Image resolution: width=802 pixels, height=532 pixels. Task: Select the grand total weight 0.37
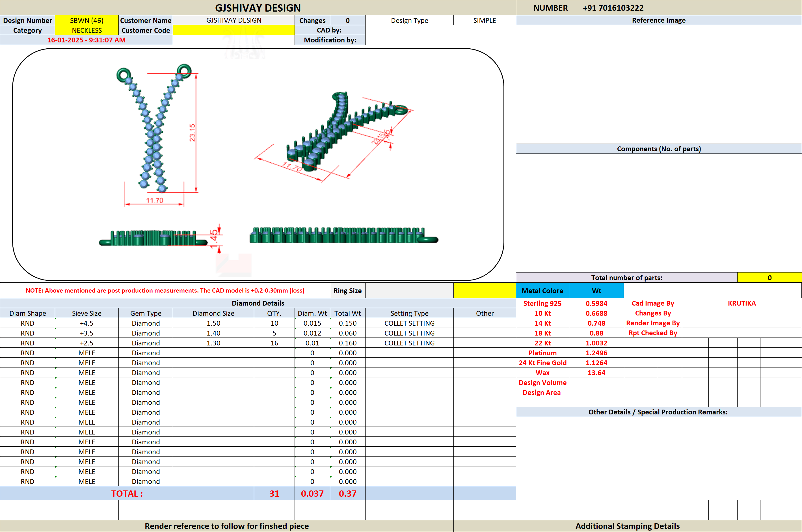tap(347, 493)
